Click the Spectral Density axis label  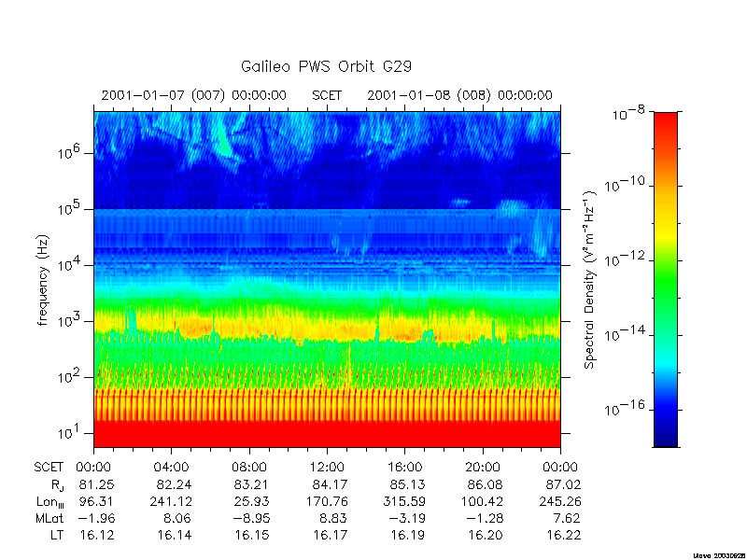[590, 279]
